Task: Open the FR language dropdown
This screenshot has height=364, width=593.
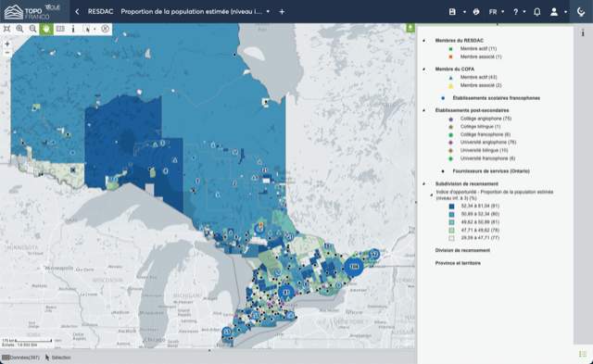Action: (x=497, y=12)
